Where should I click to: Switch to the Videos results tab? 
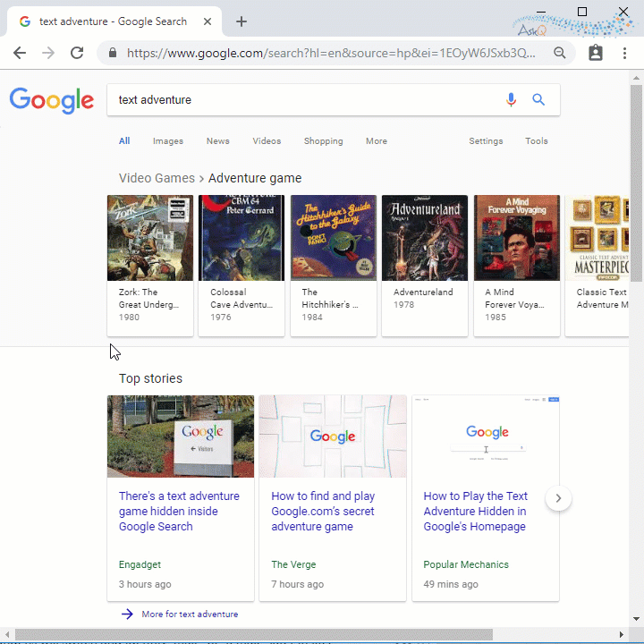pyautogui.click(x=267, y=141)
